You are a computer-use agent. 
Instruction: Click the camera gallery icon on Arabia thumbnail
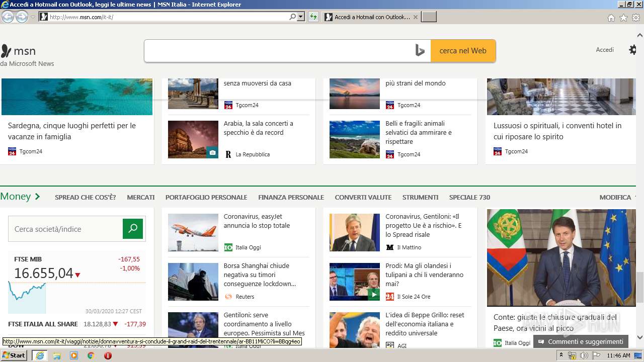212,152
